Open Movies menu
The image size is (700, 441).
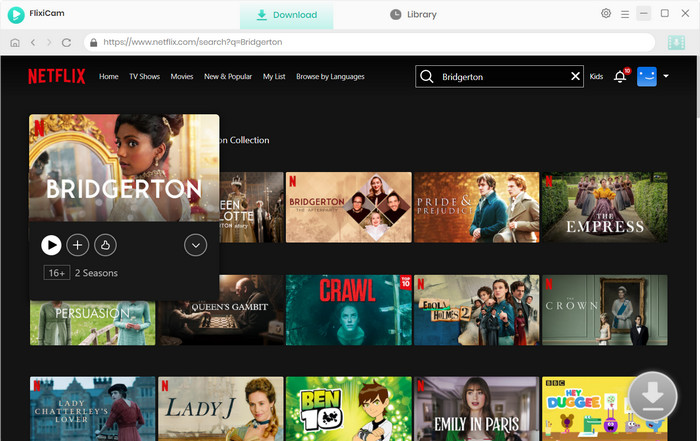[182, 76]
